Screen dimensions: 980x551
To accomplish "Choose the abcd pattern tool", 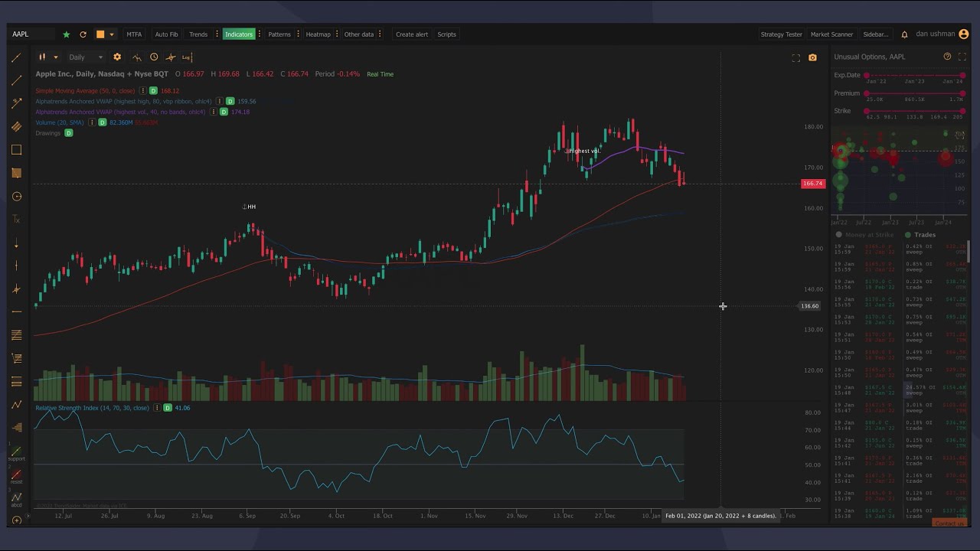I will pyautogui.click(x=16, y=500).
